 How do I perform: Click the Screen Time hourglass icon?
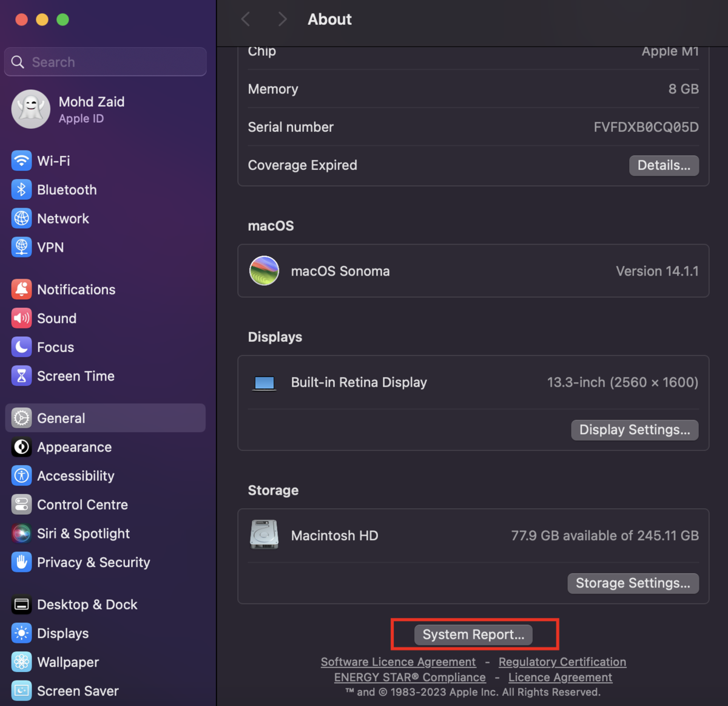[21, 376]
